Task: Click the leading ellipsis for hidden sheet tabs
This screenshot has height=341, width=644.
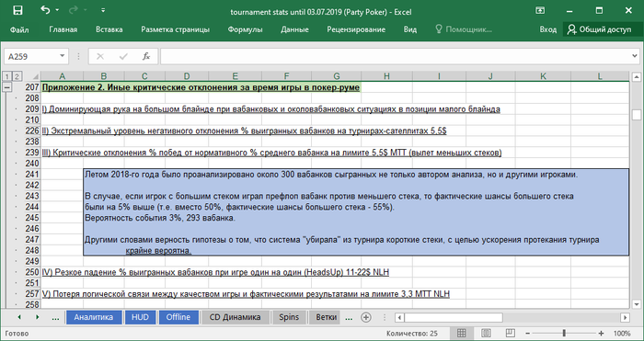Action: [x=55, y=317]
